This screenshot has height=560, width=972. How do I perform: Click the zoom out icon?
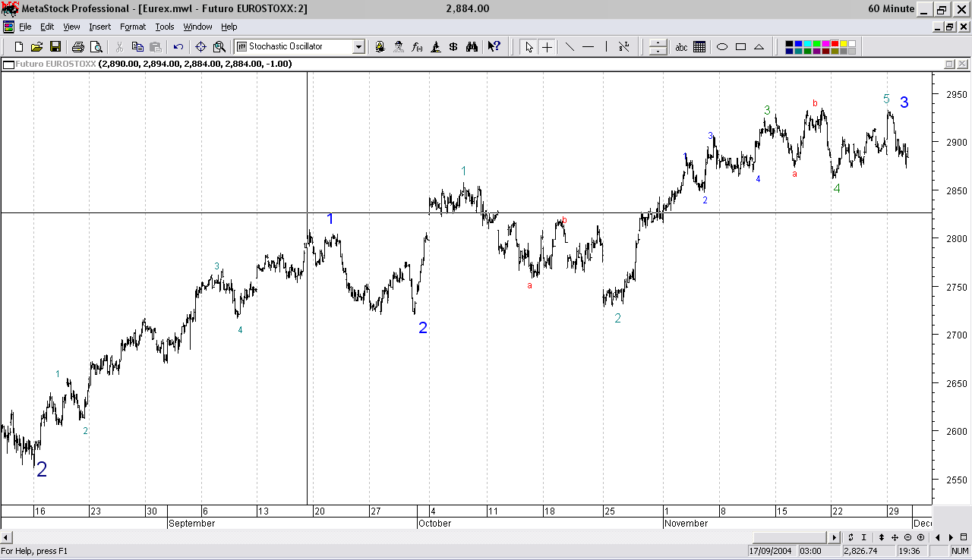click(x=907, y=537)
